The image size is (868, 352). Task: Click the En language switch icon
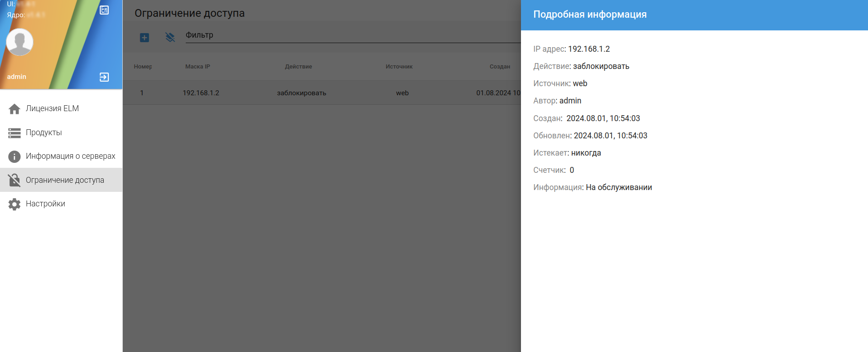[x=104, y=10]
